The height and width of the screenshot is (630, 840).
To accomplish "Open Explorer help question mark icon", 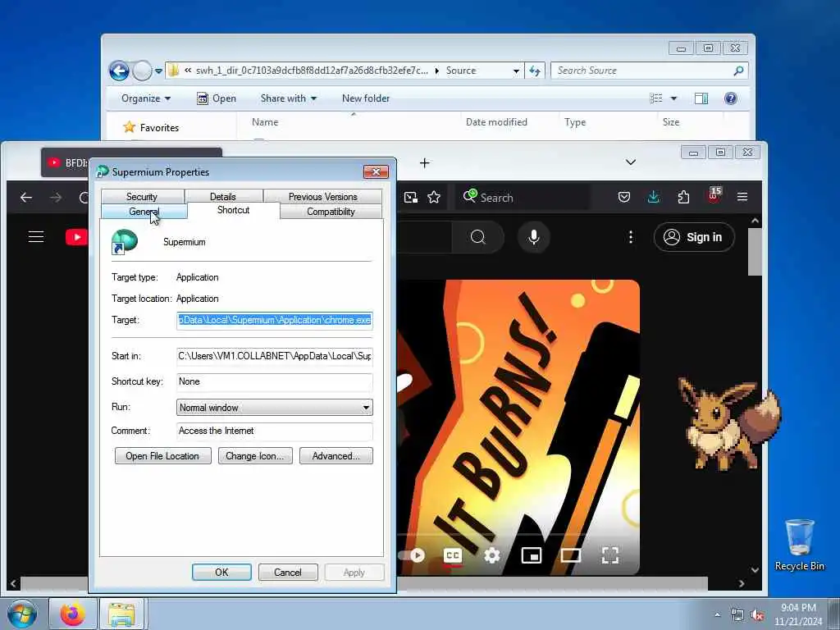I will (730, 98).
